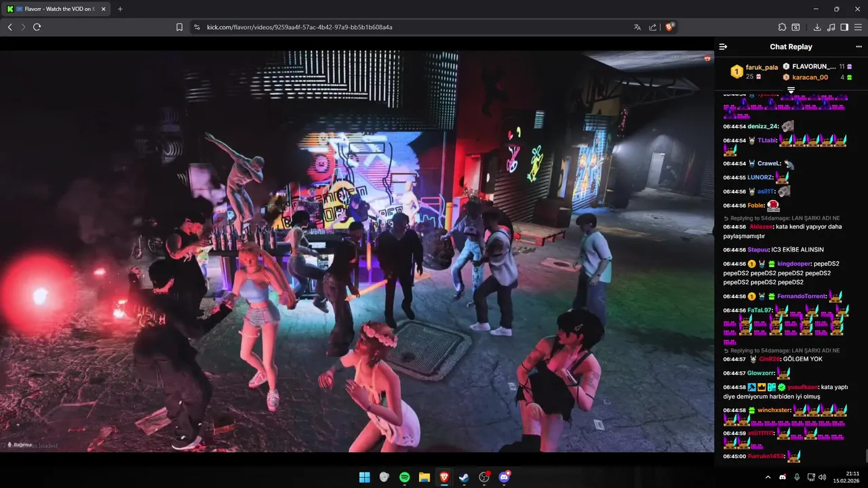
Task: Open faruk_pala leaderboard entry
Action: tap(754, 72)
